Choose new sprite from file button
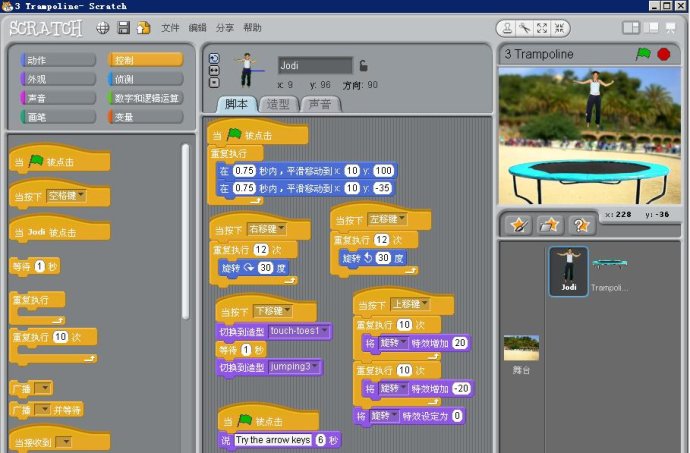 549,225
